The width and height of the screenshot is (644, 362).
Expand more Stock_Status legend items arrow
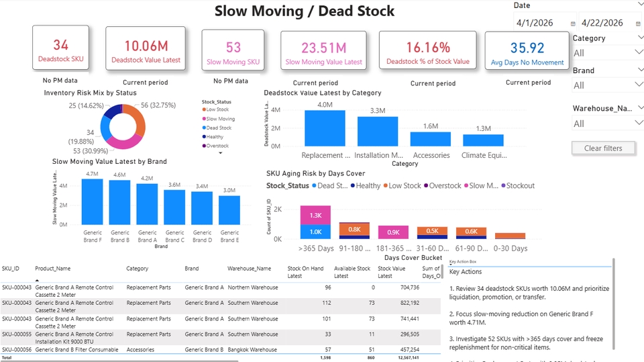221,153
